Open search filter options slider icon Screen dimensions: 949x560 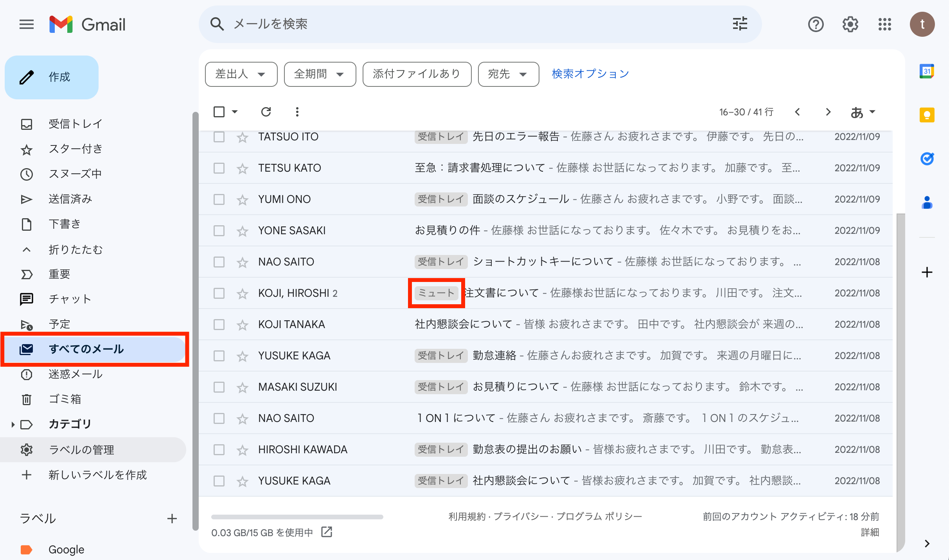tap(740, 24)
